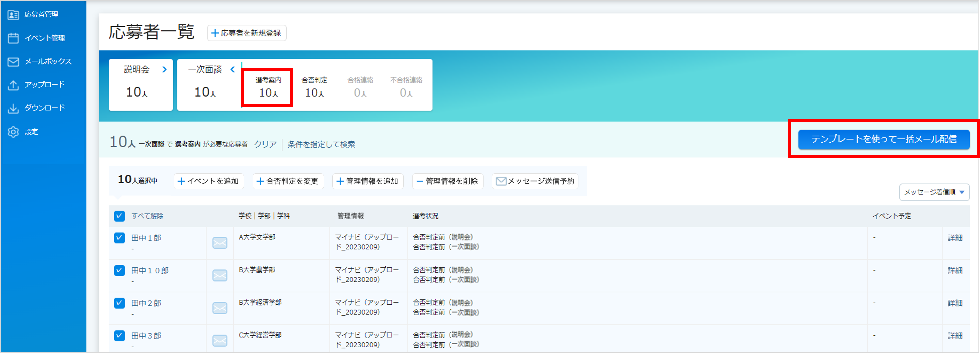Click the すべて解除 link
Image resolution: width=980 pixels, height=353 pixels.
(x=147, y=216)
